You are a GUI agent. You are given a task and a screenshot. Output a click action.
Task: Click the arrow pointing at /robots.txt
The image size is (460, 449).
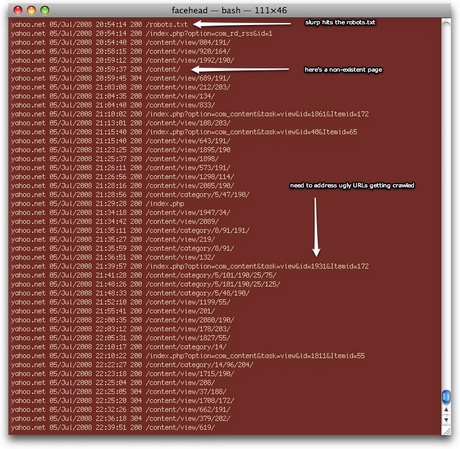(242, 24)
